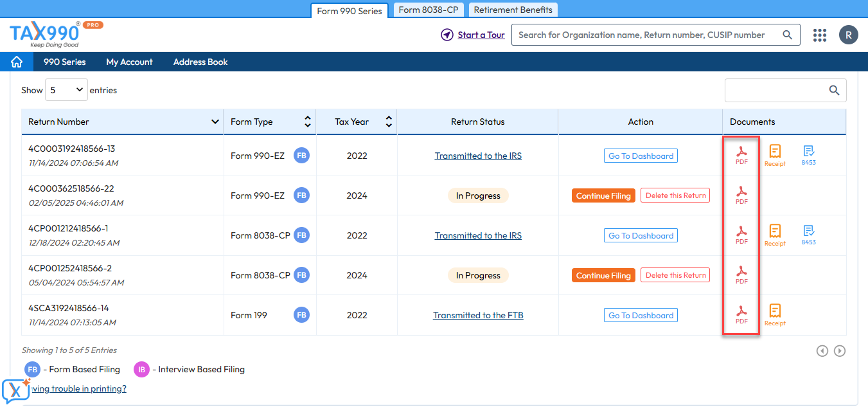Image resolution: width=868 pixels, height=407 pixels.
Task: Open the Transmitted to the FTB status link
Action: click(478, 315)
